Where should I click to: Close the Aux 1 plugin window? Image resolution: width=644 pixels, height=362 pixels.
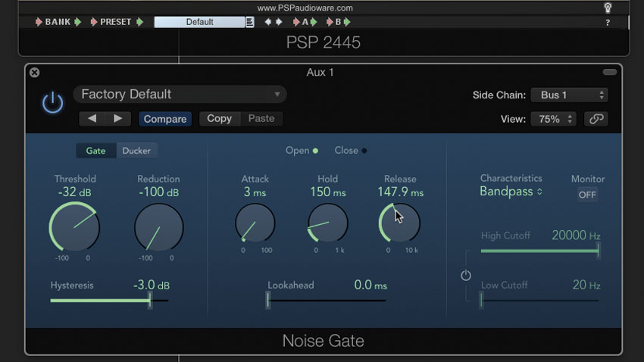[x=35, y=73]
